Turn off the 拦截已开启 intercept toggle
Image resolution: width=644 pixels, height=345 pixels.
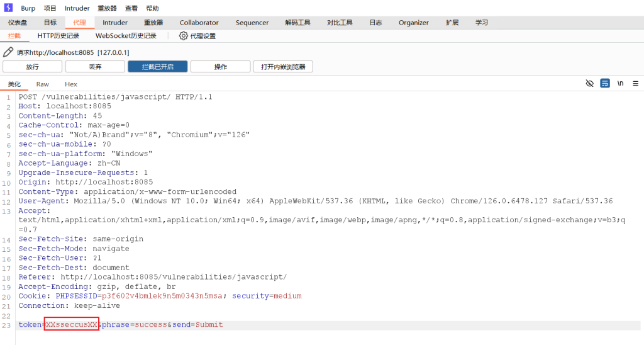click(157, 67)
